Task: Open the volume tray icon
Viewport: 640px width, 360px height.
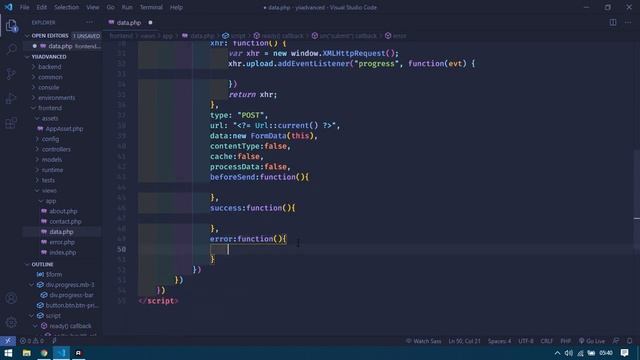Action: (x=569, y=353)
